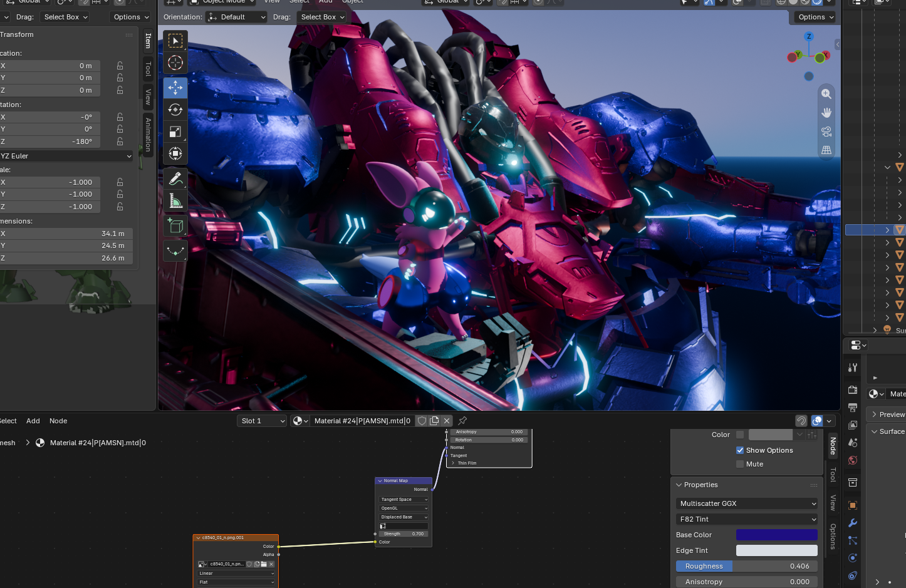
Task: Toggle the camera view icon
Action: click(x=826, y=132)
